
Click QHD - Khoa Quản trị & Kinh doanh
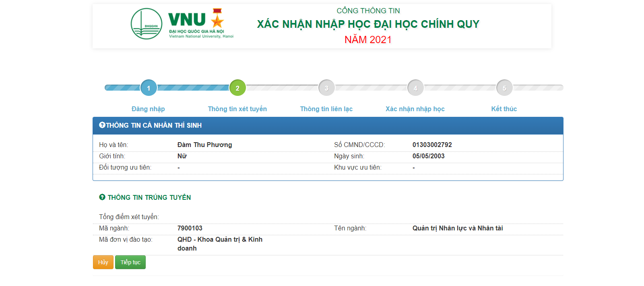pyautogui.click(x=220, y=244)
